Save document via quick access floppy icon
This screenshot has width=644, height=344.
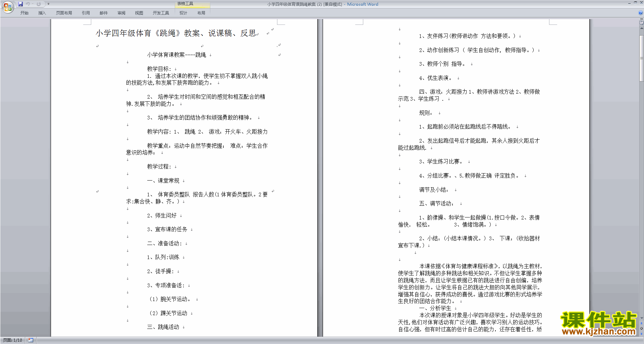[20, 4]
